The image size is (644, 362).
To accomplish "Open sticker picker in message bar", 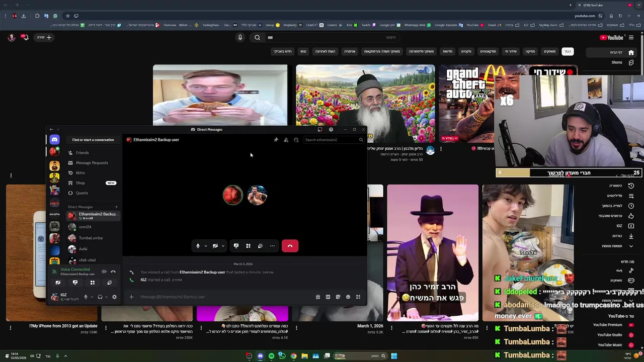I will point(338,297).
